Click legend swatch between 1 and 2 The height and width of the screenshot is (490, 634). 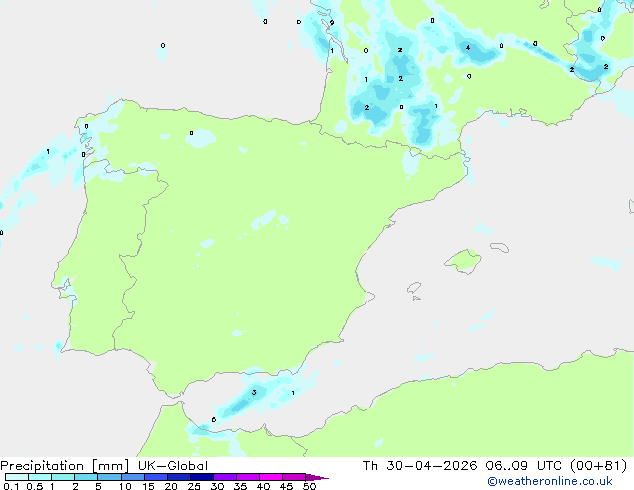click(63, 477)
